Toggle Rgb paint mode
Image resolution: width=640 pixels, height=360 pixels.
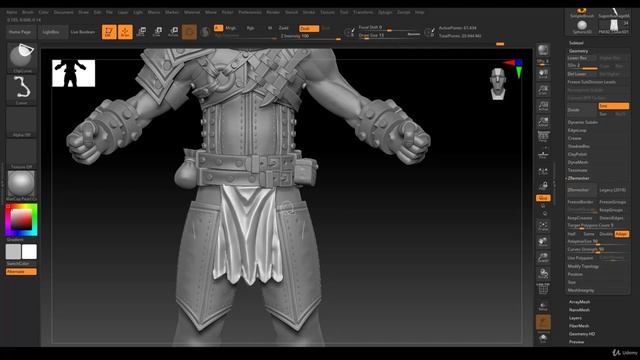click(x=251, y=28)
